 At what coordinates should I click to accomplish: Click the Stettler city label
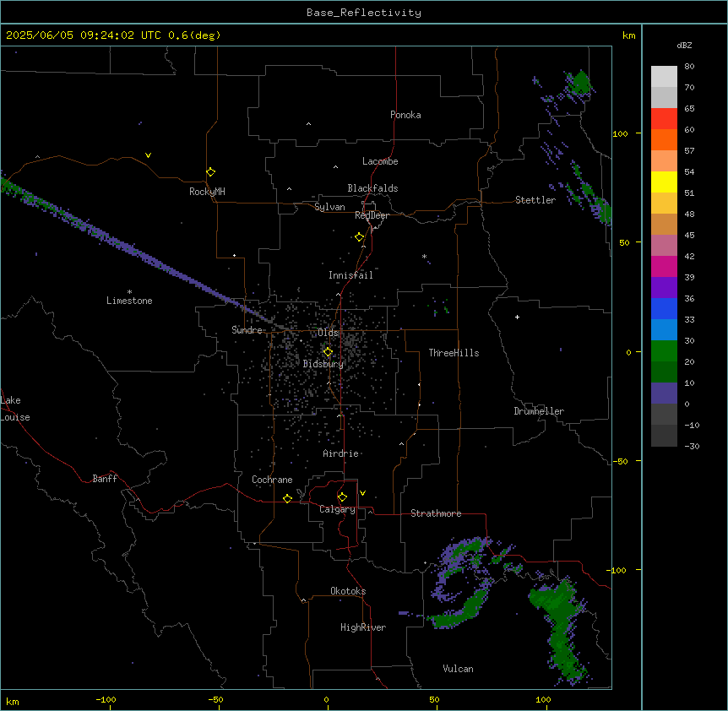(535, 200)
